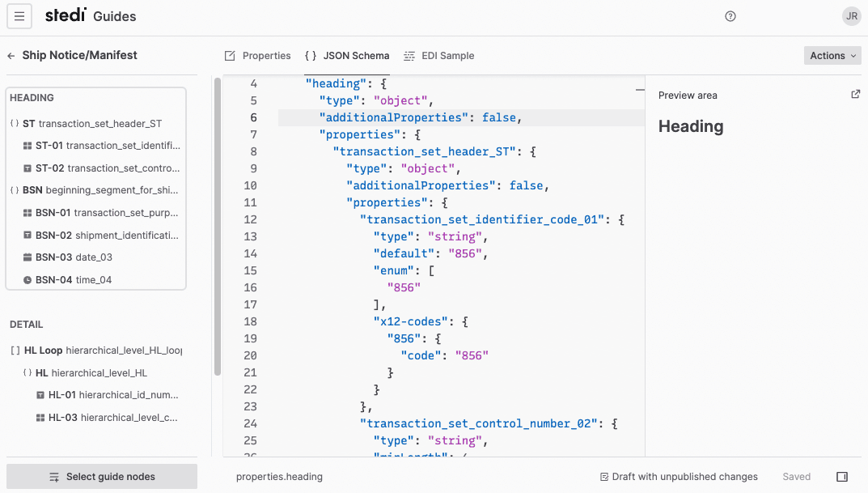Click the HL segment braces icon
The height and width of the screenshot is (493, 868).
(x=28, y=372)
